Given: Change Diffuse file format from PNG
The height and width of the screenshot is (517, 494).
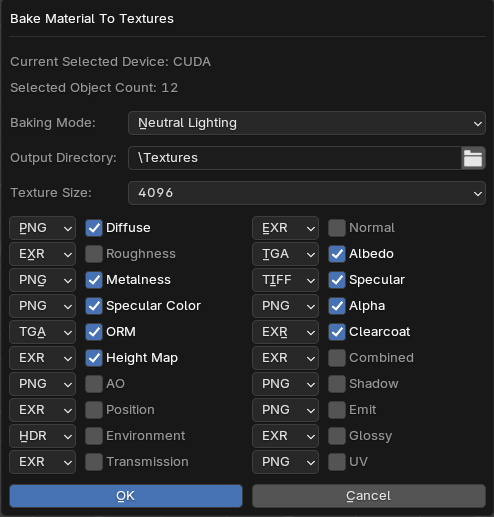Looking at the screenshot, I should [42, 228].
